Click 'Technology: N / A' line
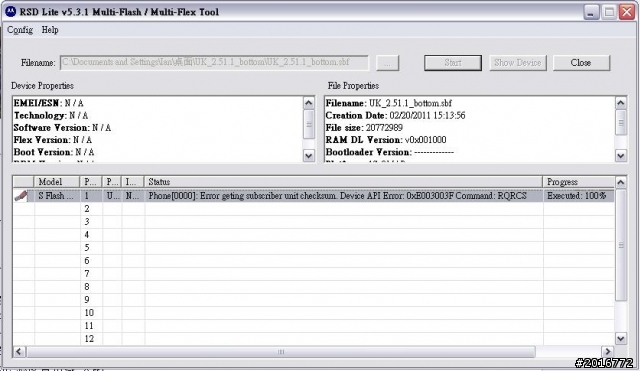The width and height of the screenshot is (640, 371). pyautogui.click(x=51, y=116)
